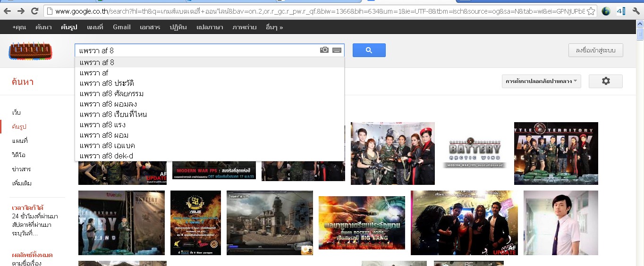Filter results by 24 ชั่วโมงที่ผ่านมา
The height and width of the screenshot is (266, 644).
(35, 216)
